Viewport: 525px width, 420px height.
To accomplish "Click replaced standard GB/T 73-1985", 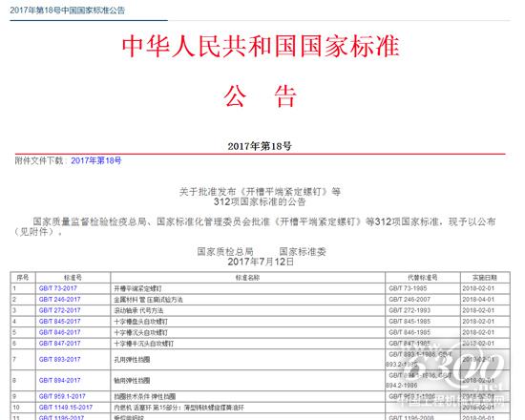I will [x=408, y=288].
